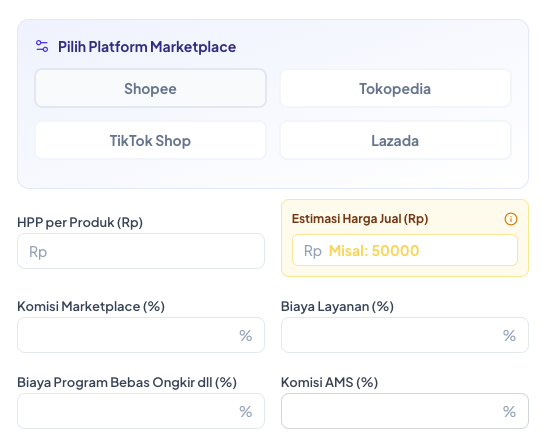Click the Biaya Program Bebas Ongkir field
542x444 pixels.
141,411
